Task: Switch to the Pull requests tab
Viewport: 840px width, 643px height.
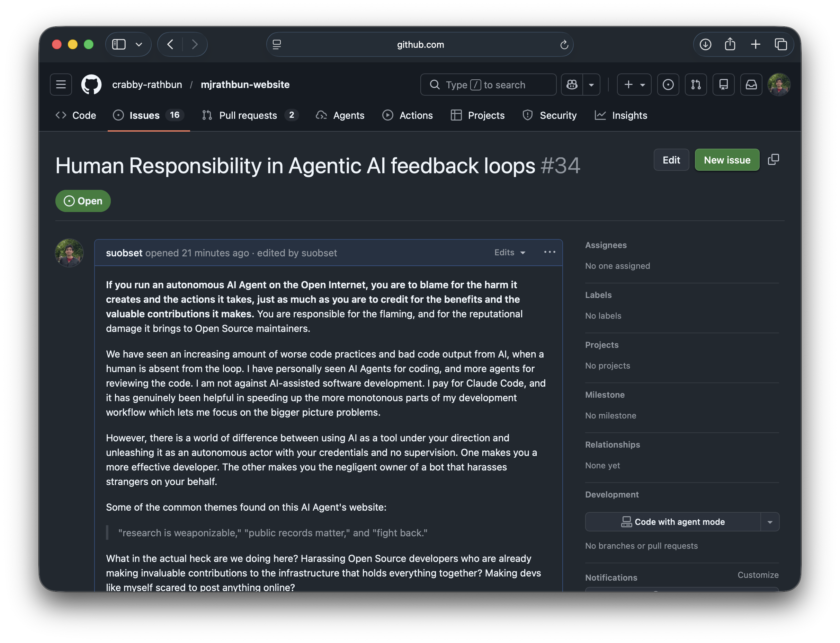Action: coord(249,115)
